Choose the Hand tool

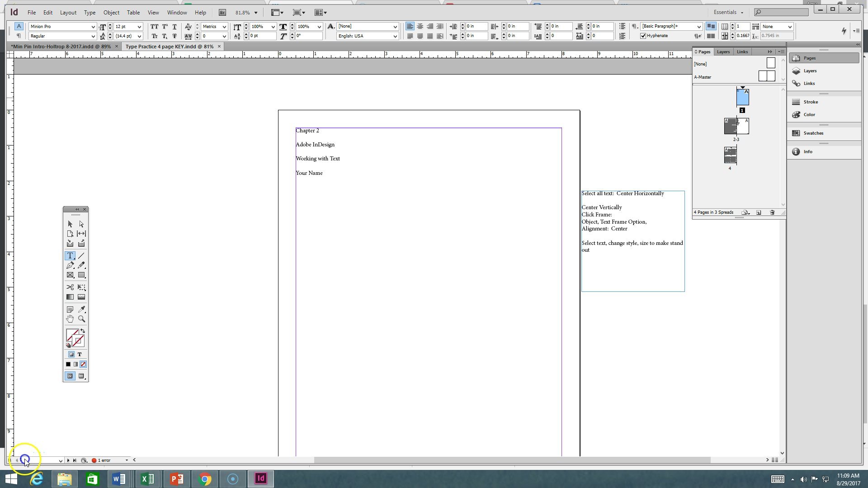[x=70, y=319]
